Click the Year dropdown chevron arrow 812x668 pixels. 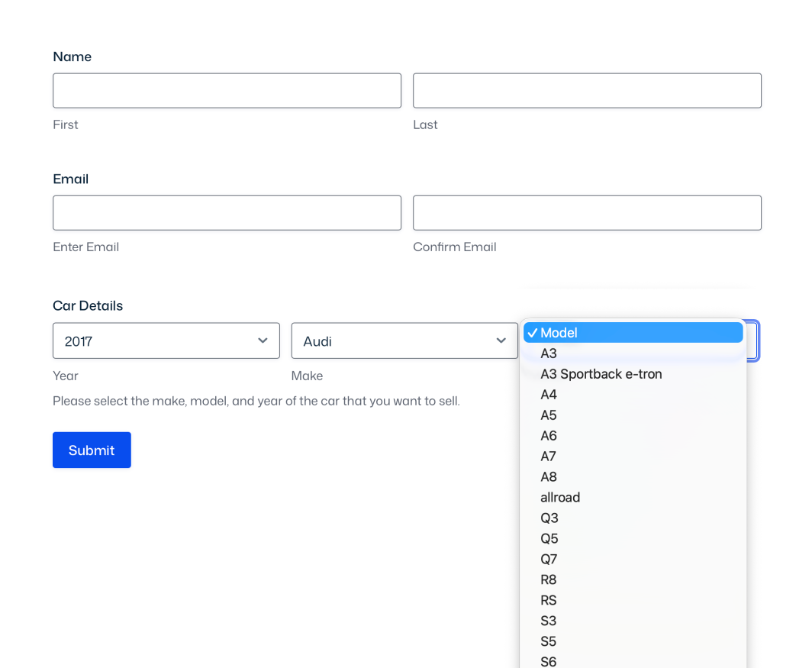(x=263, y=340)
